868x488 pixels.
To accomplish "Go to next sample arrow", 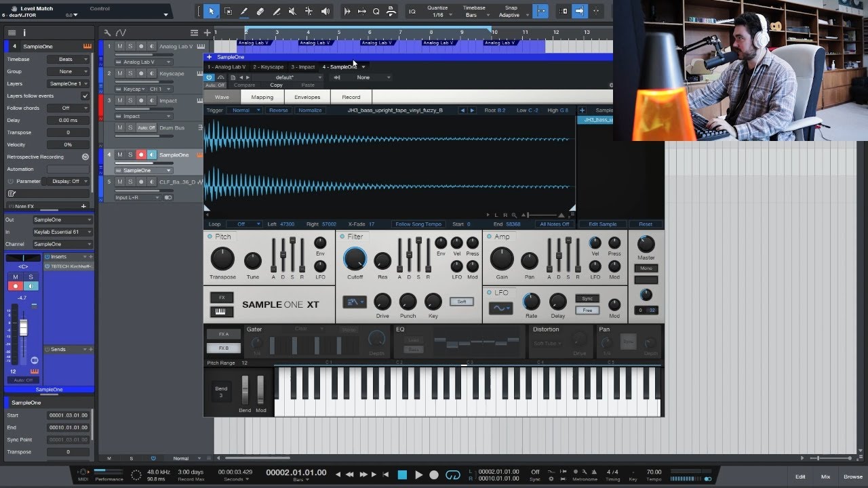I will click(x=472, y=110).
